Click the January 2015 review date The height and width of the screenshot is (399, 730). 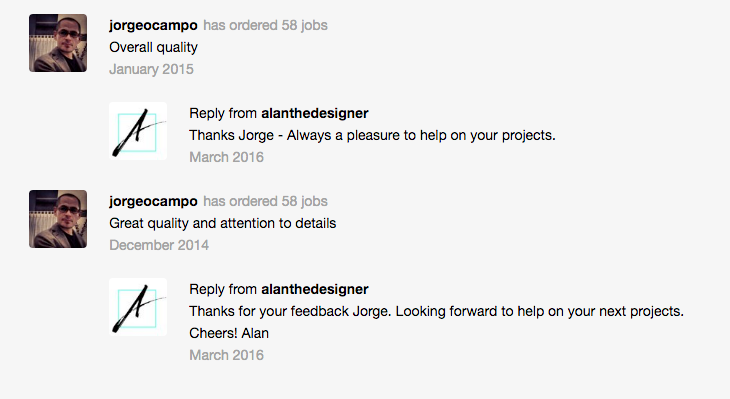click(x=151, y=69)
